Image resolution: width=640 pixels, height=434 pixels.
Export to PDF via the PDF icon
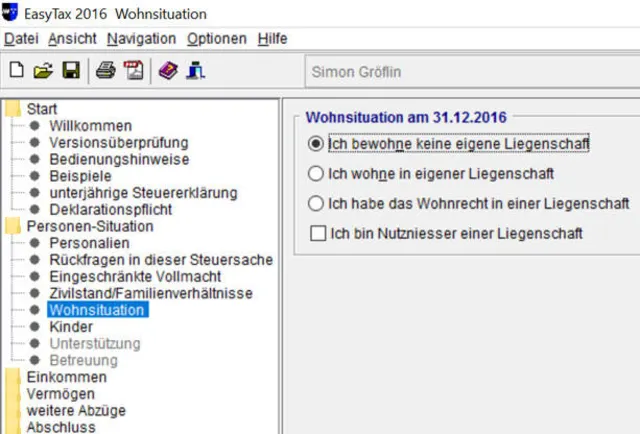point(134,71)
